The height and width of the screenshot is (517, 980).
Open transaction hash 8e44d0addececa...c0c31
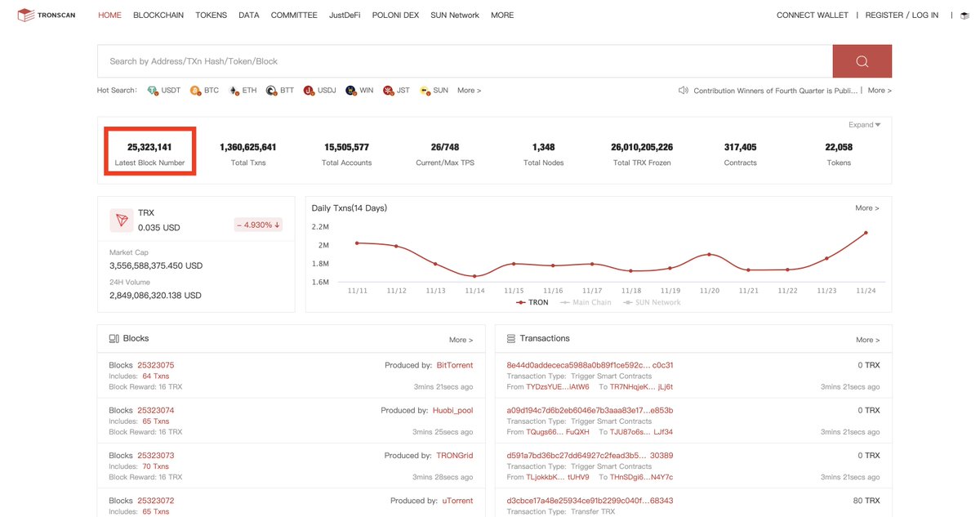tap(590, 365)
